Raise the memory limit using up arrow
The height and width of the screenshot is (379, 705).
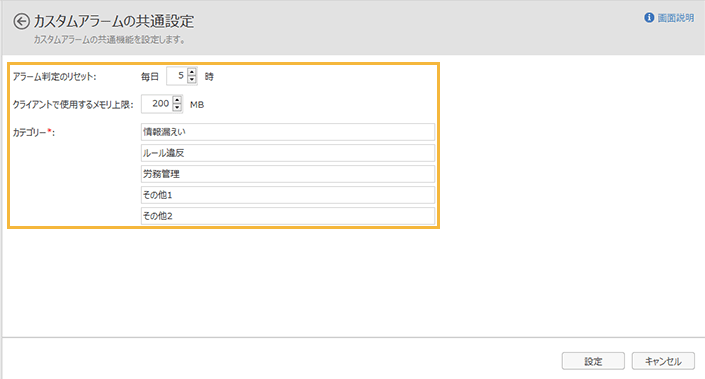click(x=177, y=100)
